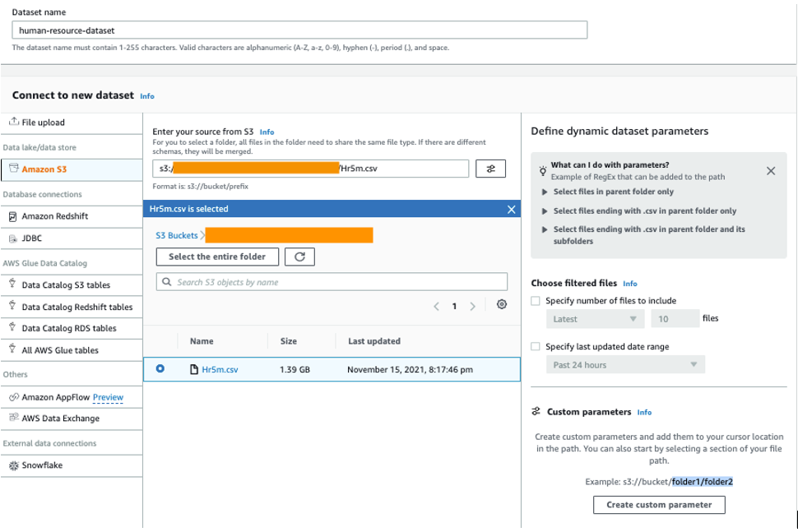Go to previous page of S3 objects
The image size is (798, 532).
point(436,306)
